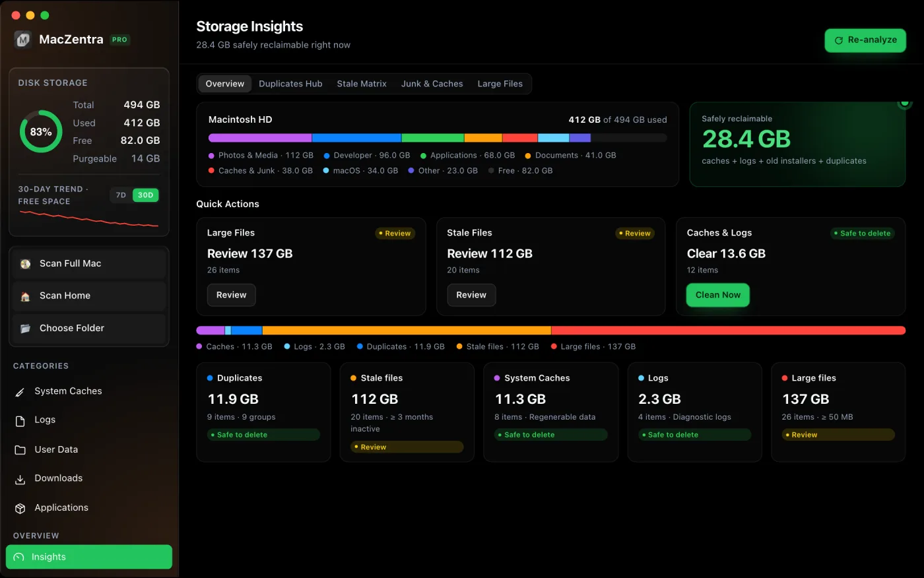Click the purple Photos & Media bar segment
This screenshot has height=578, width=924.
260,138
